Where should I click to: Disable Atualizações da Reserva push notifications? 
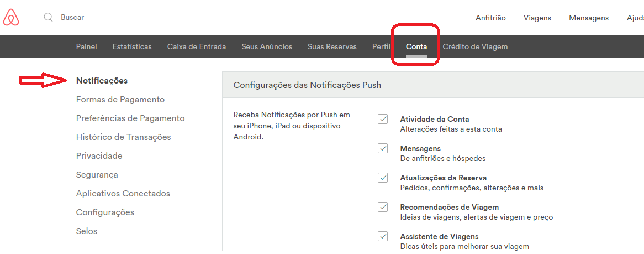coord(383,178)
